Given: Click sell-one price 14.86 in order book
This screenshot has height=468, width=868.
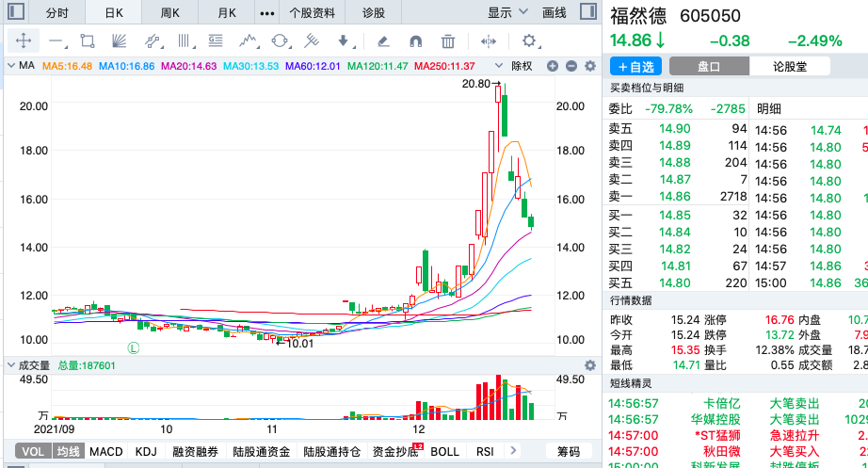Looking at the screenshot, I should coord(675,196).
